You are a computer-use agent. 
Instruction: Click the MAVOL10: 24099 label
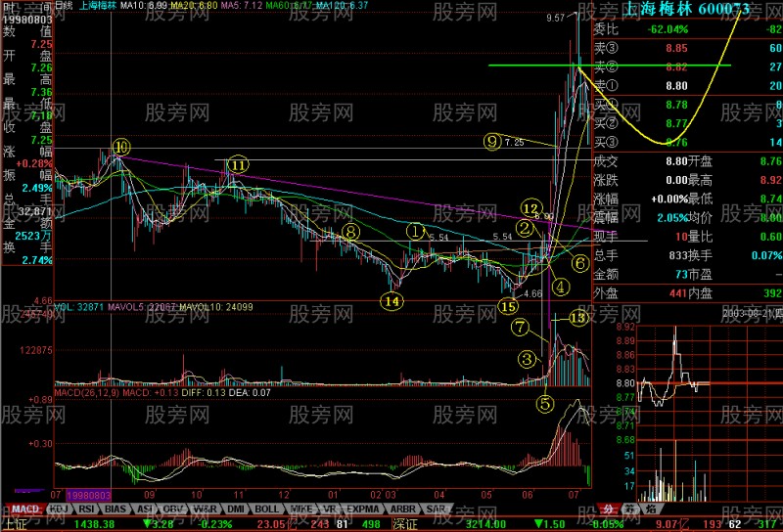pyautogui.click(x=215, y=307)
